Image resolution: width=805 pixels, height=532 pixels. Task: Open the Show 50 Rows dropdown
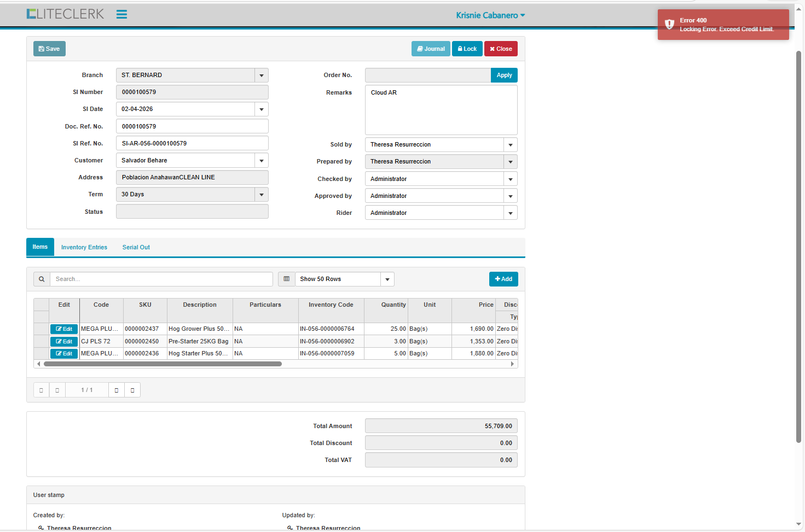tap(387, 279)
